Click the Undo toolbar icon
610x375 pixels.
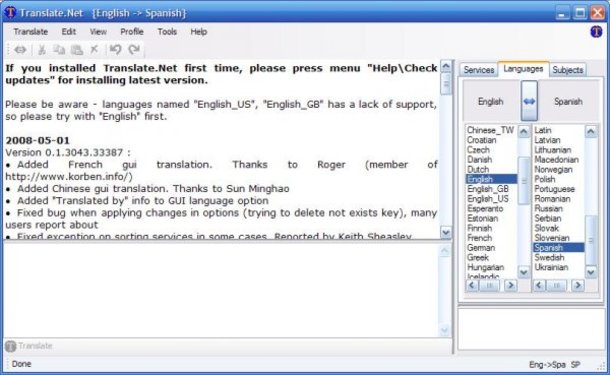(115, 49)
